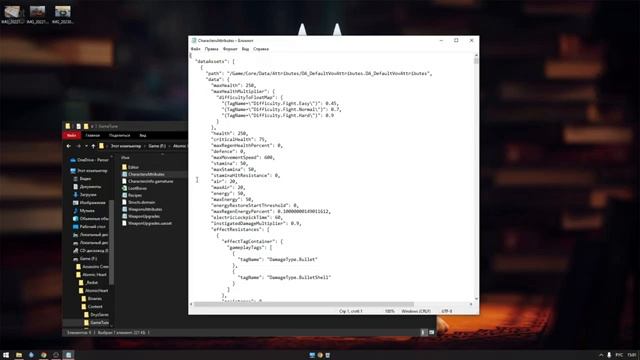Click Этот компьютер in Explorer address bar

point(126,146)
